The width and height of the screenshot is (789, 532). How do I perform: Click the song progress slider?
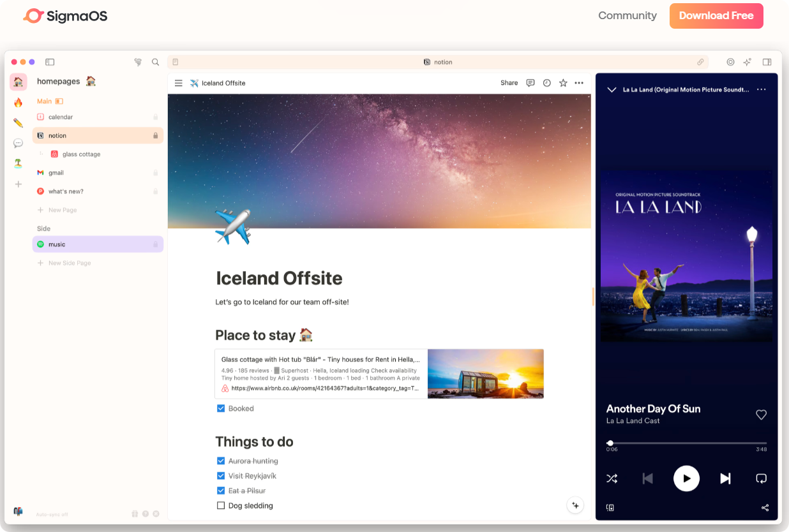coord(686,443)
